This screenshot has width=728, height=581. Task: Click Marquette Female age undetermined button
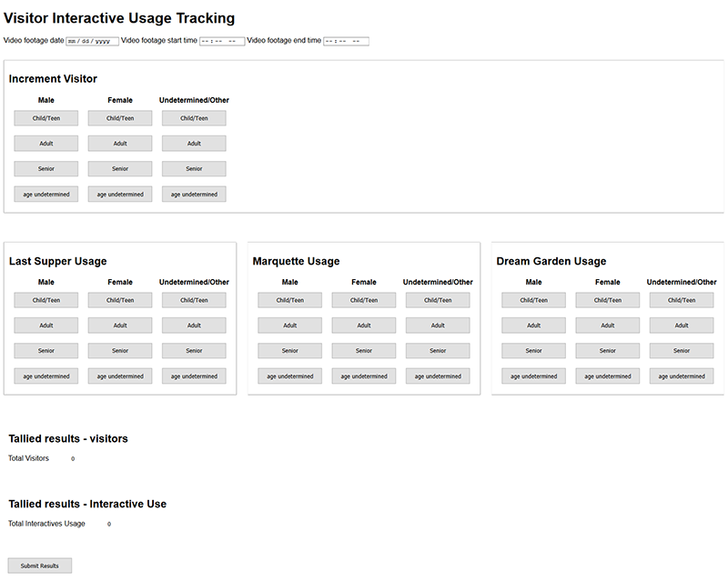(364, 376)
